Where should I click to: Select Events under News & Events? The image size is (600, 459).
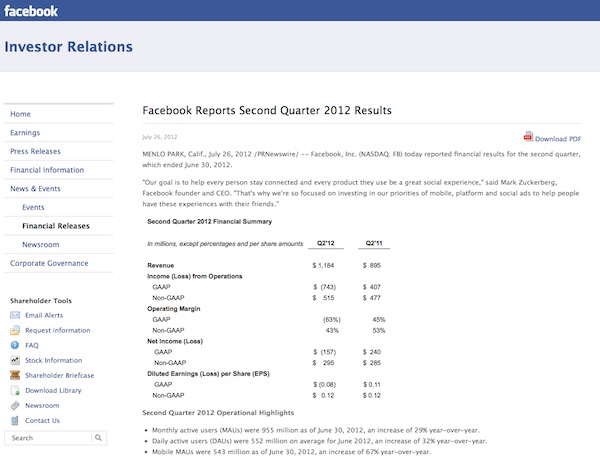(33, 207)
